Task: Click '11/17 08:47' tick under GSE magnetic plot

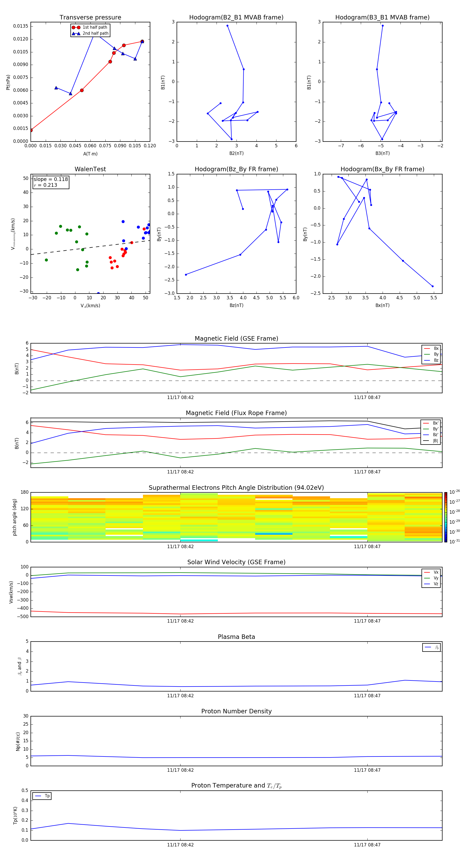Action: click(x=367, y=398)
